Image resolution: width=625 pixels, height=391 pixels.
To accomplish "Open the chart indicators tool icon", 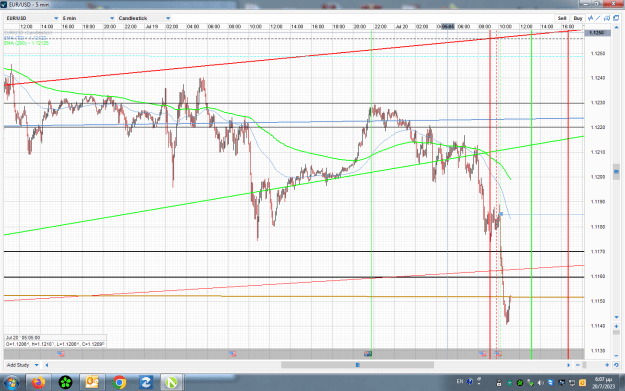I will pyautogui.click(x=590, y=18).
